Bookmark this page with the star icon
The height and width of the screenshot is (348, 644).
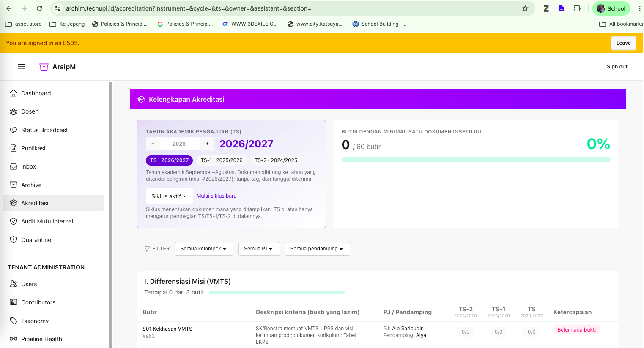525,8
